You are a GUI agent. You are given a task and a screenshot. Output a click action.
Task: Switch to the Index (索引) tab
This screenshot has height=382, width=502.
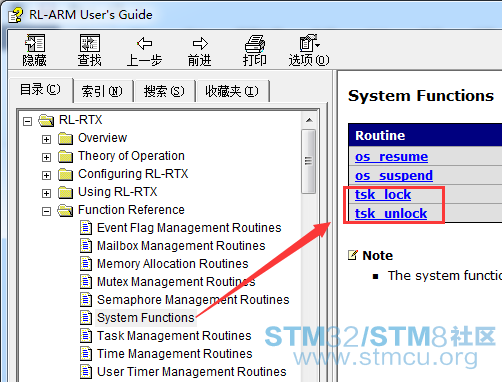(x=102, y=91)
